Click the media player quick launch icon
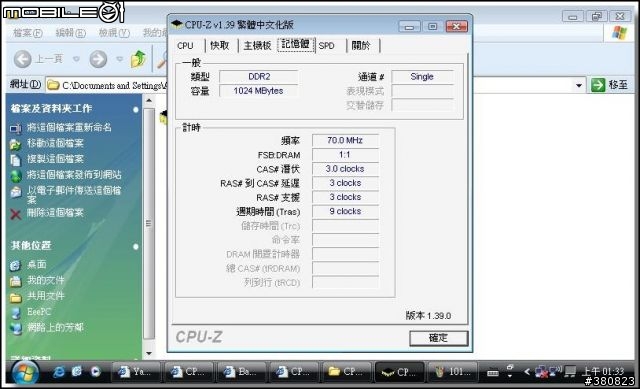This screenshot has height=389, width=640. (x=95, y=371)
